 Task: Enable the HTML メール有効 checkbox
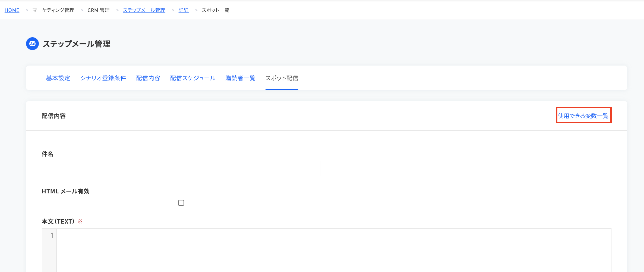(181, 203)
